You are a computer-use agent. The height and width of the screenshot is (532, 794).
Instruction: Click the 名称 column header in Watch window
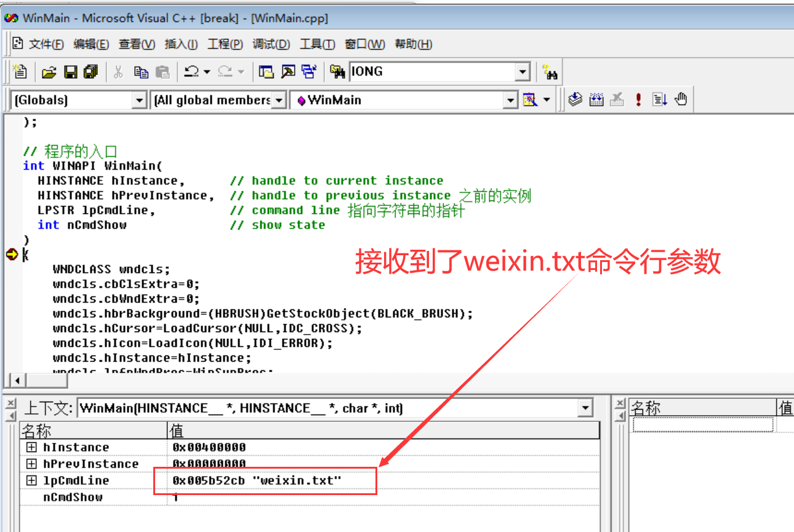point(703,407)
